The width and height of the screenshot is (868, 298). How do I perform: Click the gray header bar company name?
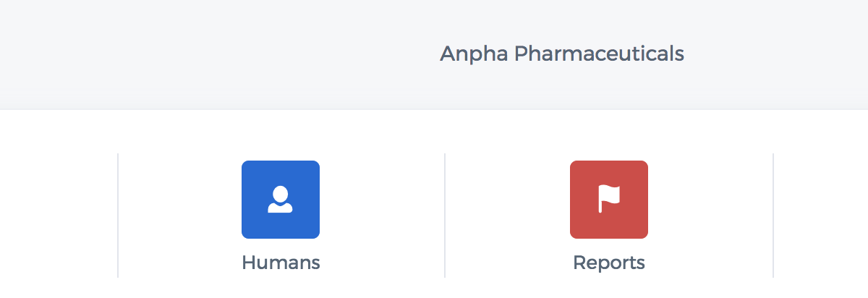[562, 54]
